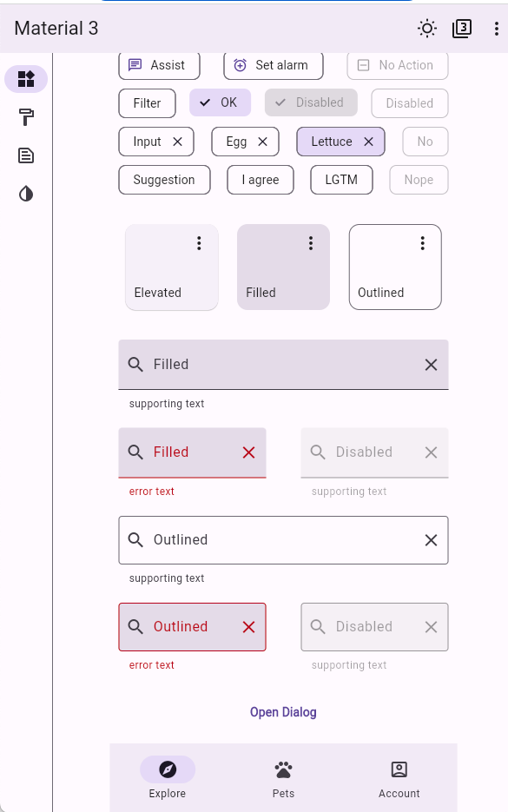Enable the Filter chip
Viewport: 508px width, 812px height.
point(147,103)
